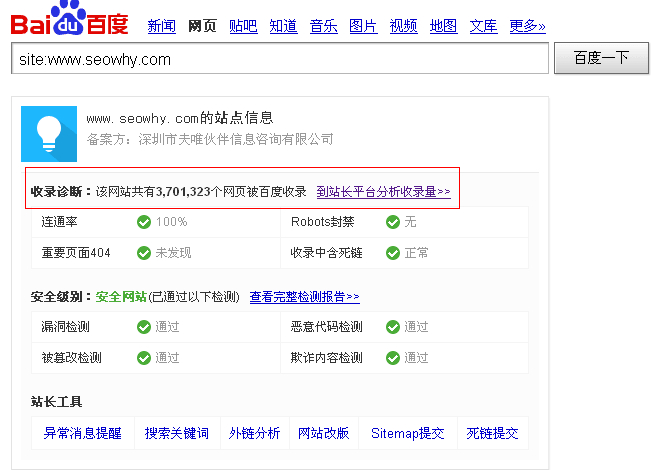Focus the search box with site:www.seowhy.com
657x470 pixels.
click(x=280, y=58)
